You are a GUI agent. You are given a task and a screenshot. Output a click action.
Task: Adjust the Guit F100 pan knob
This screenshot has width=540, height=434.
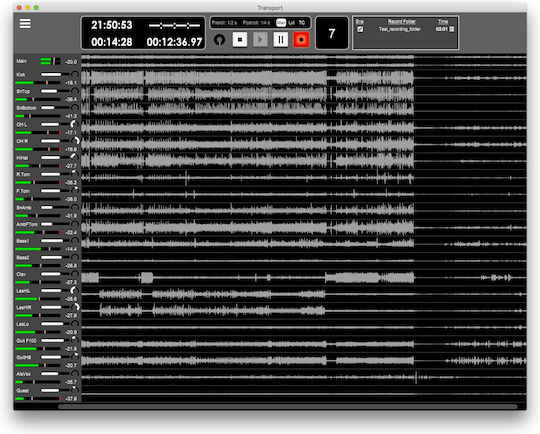(74, 340)
